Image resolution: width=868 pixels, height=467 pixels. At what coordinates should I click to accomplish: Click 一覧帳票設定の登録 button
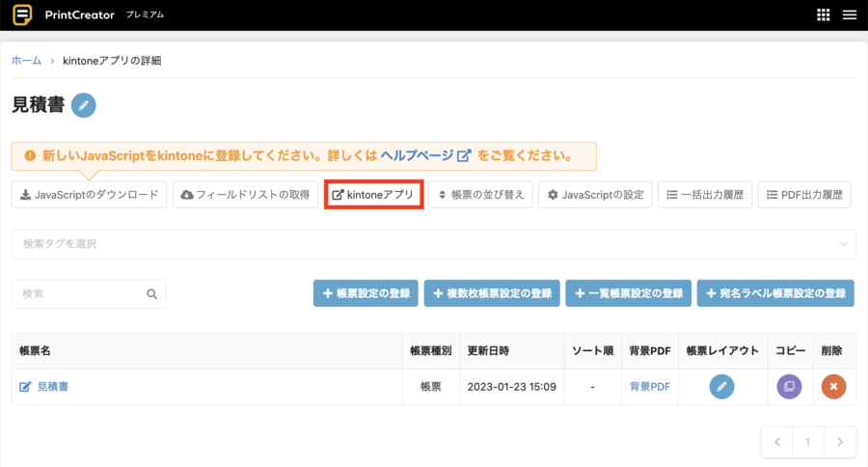coord(628,293)
